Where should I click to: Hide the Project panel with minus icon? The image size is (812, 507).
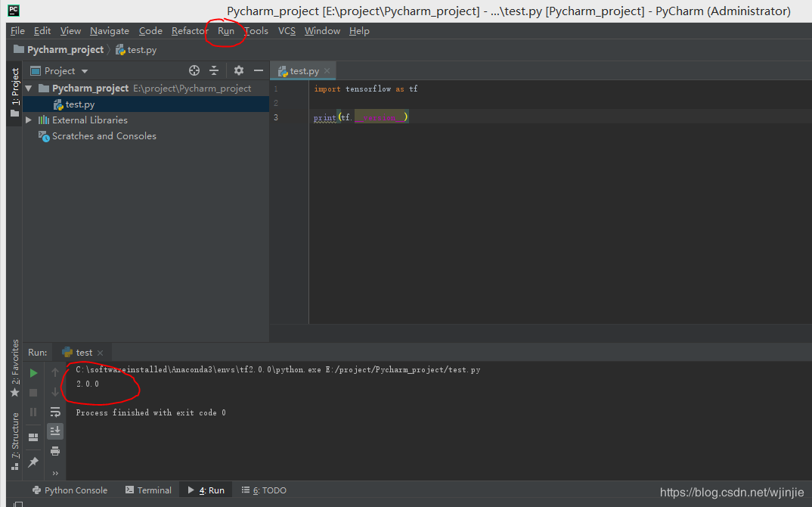point(259,70)
